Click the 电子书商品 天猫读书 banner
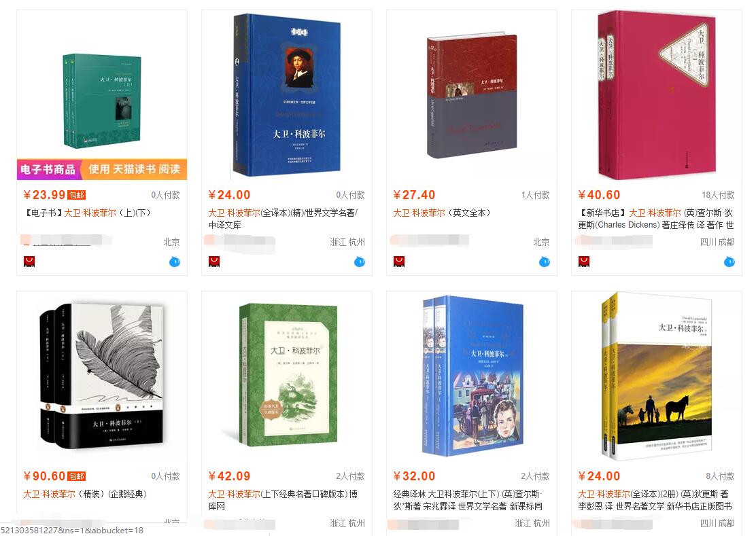 pyautogui.click(x=102, y=169)
